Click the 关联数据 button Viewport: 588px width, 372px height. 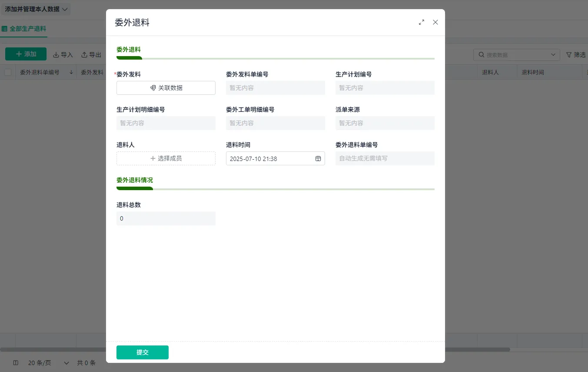click(x=166, y=88)
